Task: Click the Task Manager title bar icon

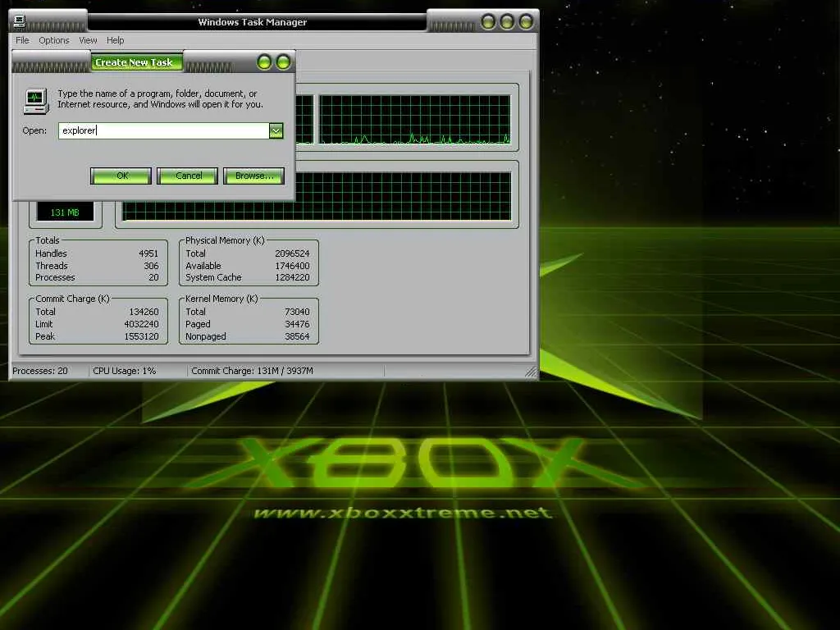Action: [x=20, y=21]
